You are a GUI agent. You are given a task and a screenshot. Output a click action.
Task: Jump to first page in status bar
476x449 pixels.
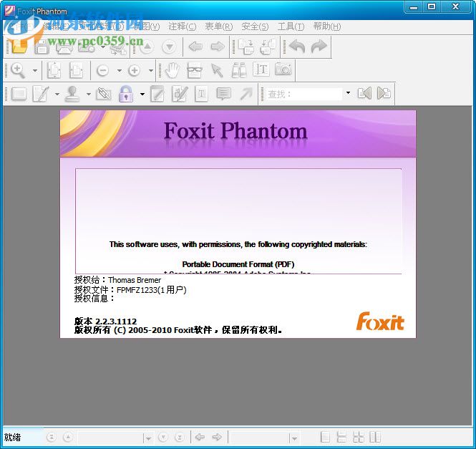click(x=52, y=437)
